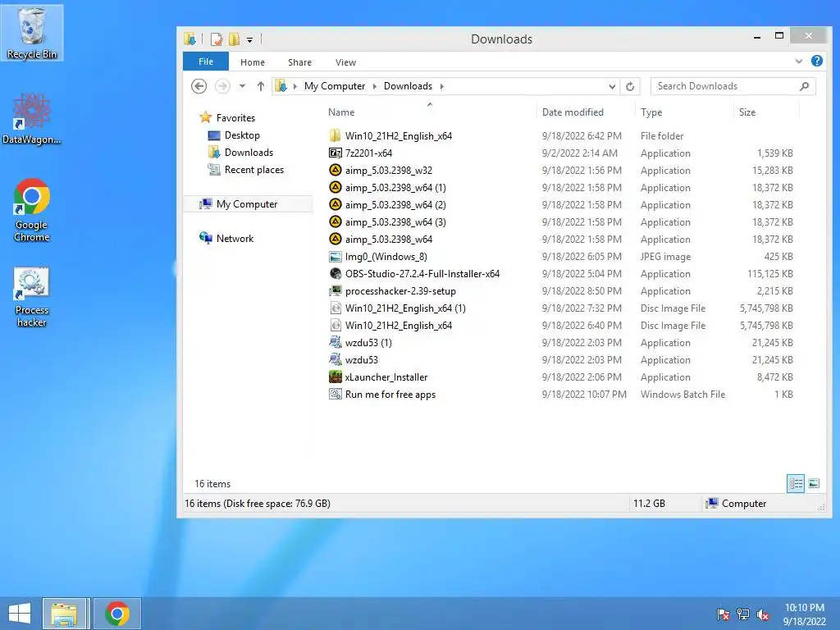Click the taskbar clock and date

[804, 614]
